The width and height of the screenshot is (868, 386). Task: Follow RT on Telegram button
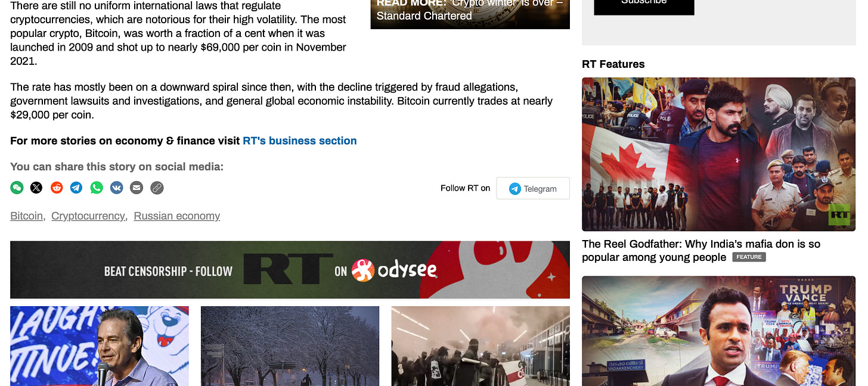tap(533, 188)
